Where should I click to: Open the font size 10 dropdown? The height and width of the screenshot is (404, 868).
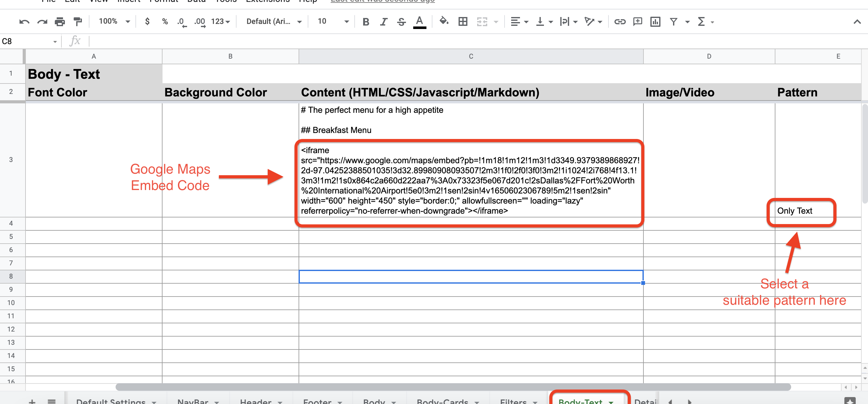click(x=332, y=21)
